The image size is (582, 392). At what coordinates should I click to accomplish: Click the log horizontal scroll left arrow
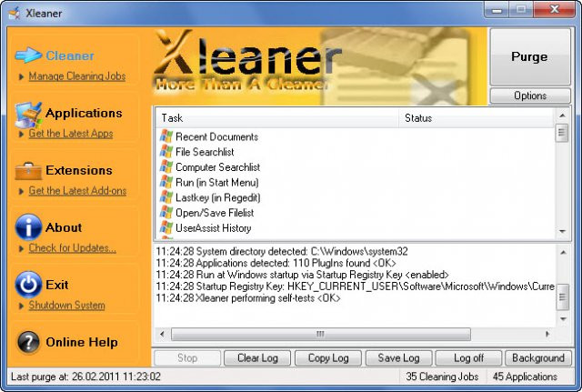tap(162, 334)
